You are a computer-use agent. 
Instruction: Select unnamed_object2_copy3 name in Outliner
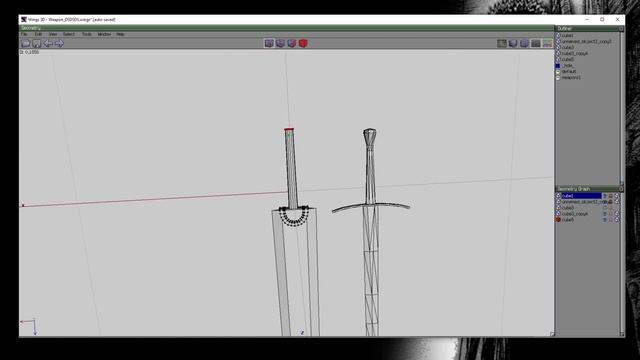point(587,42)
